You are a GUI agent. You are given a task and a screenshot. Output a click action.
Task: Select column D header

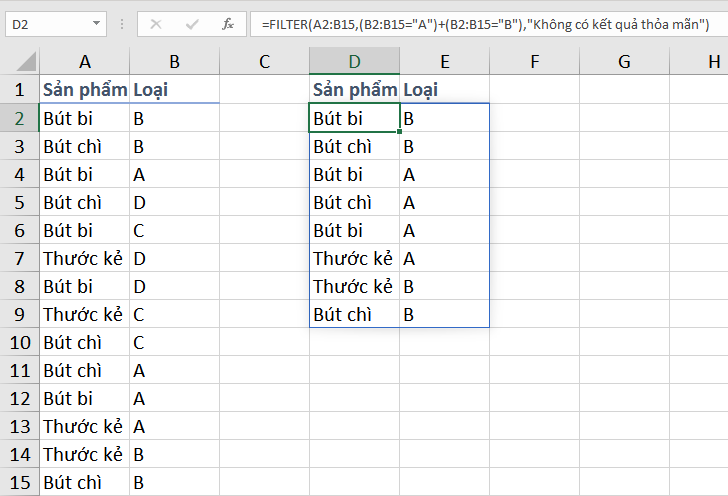point(354,62)
